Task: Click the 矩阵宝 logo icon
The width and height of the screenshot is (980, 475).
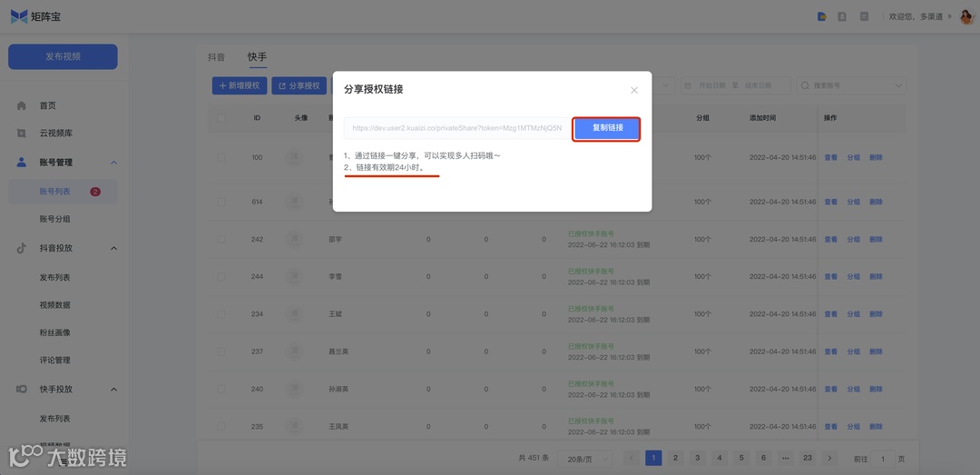Action: click(19, 16)
